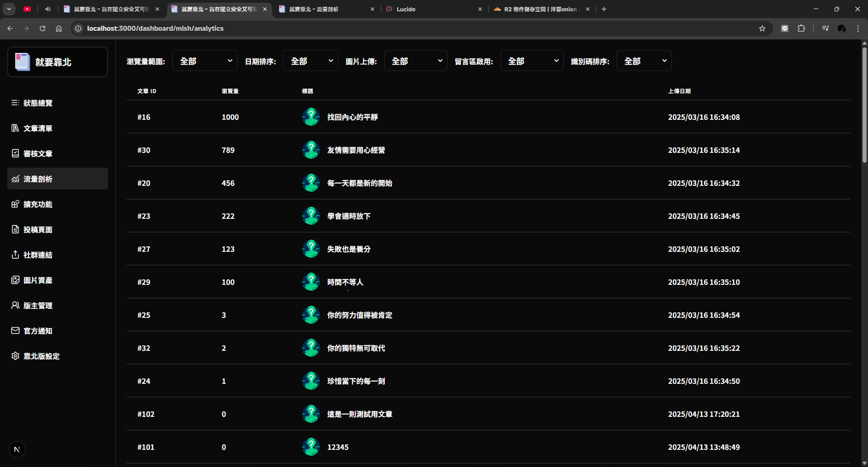Expand the 瀏覽量範圍 dropdown
The width and height of the screenshot is (868, 467).
205,61
